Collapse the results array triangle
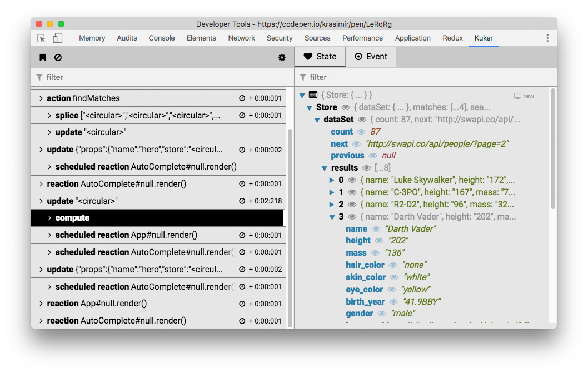This screenshot has height=373, width=588. (325, 168)
